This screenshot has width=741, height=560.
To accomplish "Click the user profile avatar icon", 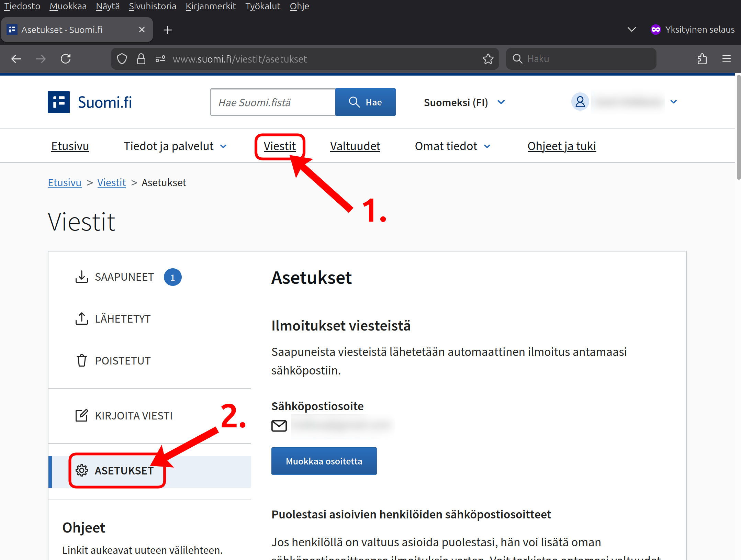I will coord(580,102).
